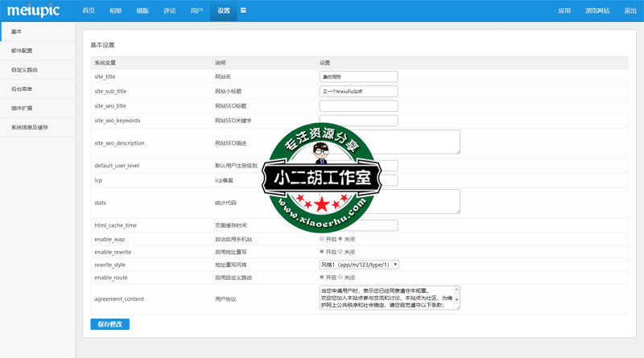Click the site_title input field
Screen dimensions: 644x358
tap(358, 76)
